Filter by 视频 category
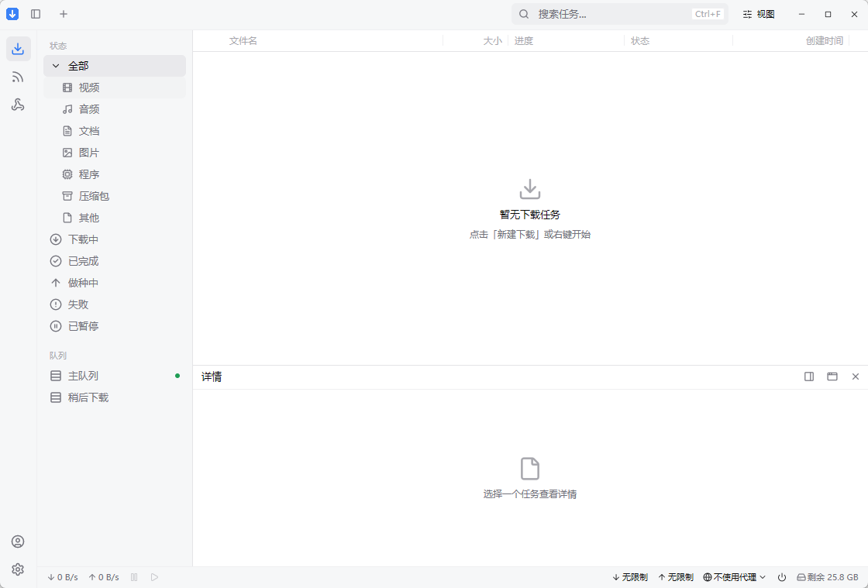 (115, 88)
